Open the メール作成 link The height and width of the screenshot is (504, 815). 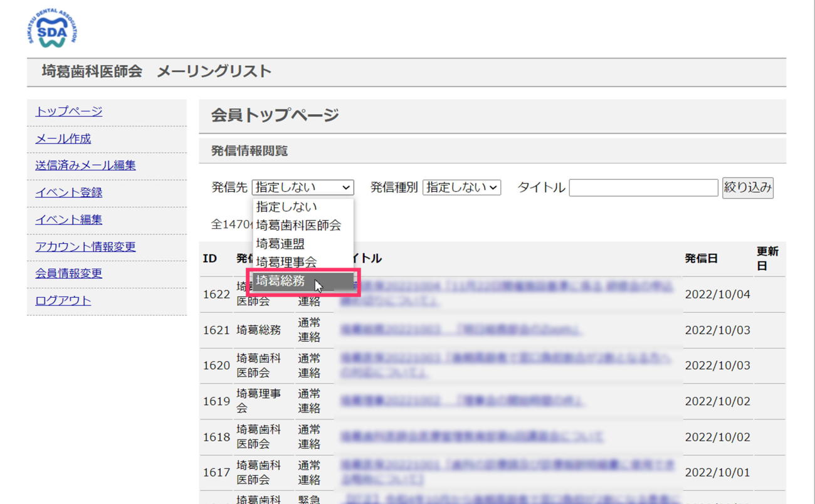coord(63,139)
